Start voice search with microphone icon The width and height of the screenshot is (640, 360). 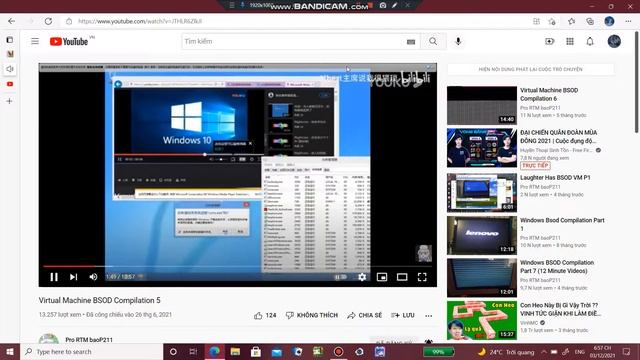[x=458, y=41]
